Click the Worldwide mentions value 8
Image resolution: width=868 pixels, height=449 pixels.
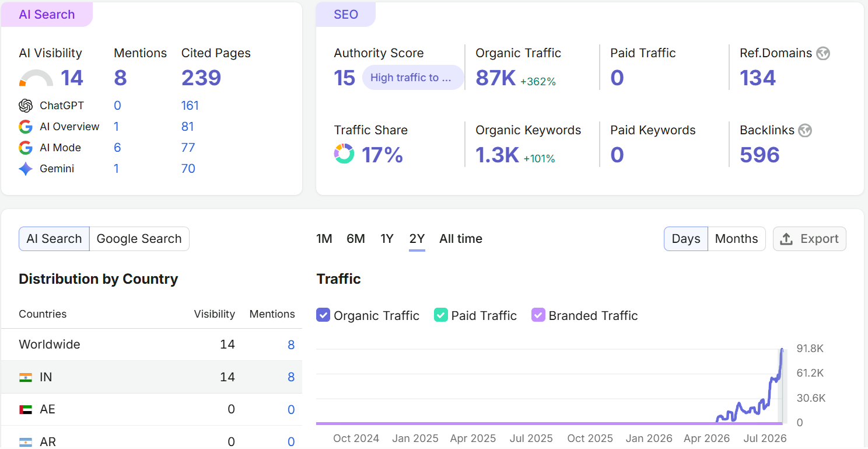click(291, 345)
